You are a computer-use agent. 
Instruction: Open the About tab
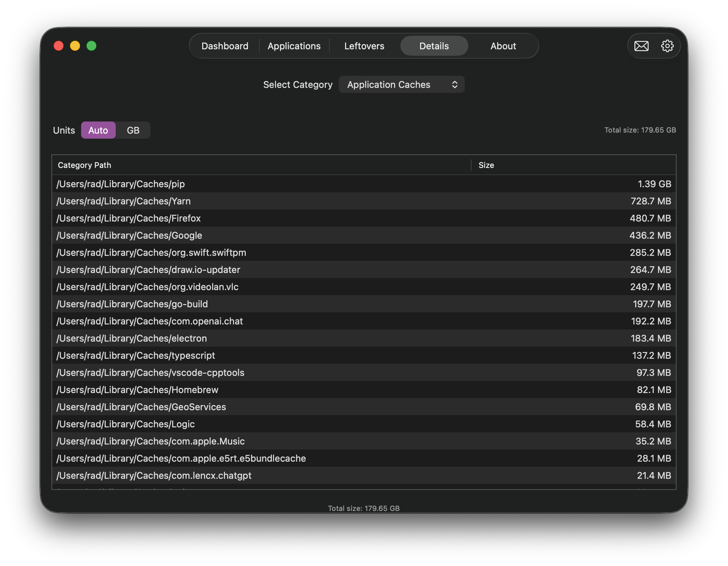[x=503, y=46]
